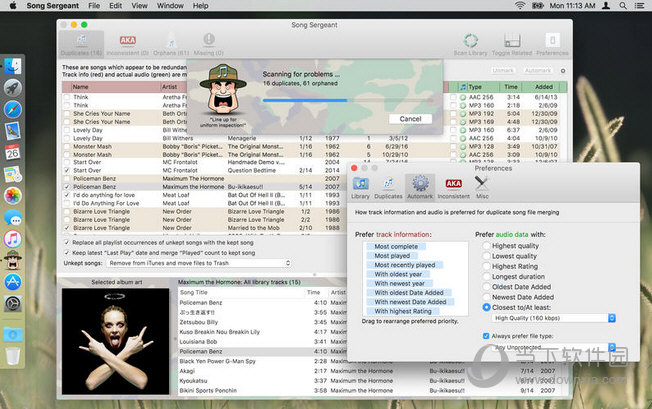Toggle Keep latest Last Play date checkbox

67,253
